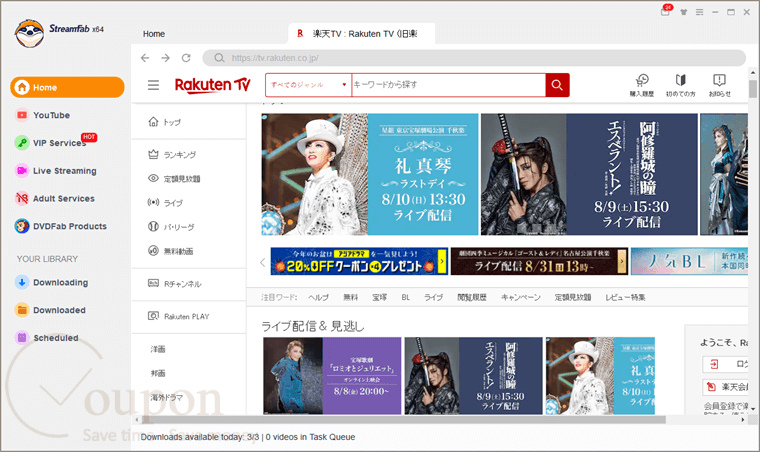Image resolution: width=760 pixels, height=452 pixels.
Task: Click "0 videos in Task Queue" status text
Action: tap(310, 437)
